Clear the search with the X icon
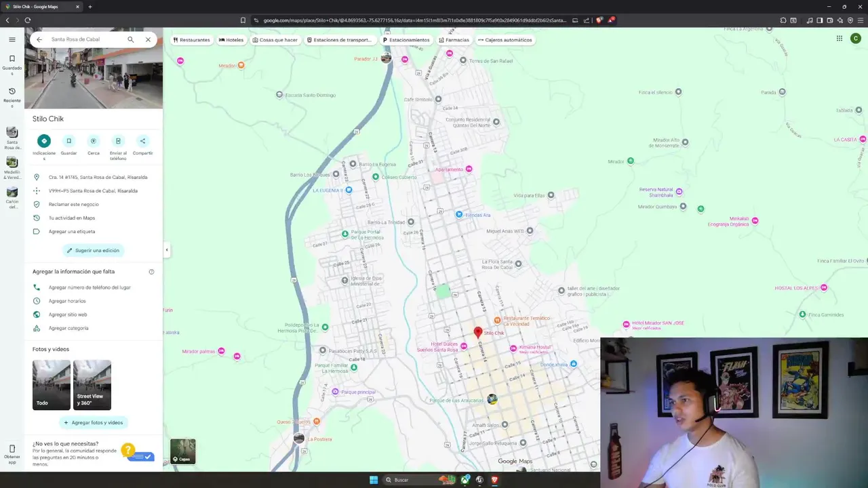The width and height of the screenshot is (868, 488). point(148,39)
